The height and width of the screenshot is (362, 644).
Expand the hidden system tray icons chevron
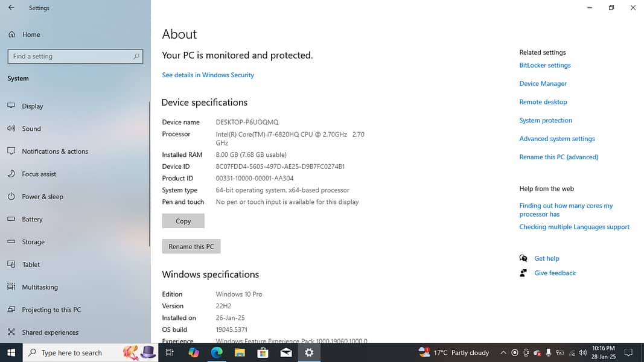coord(503,352)
